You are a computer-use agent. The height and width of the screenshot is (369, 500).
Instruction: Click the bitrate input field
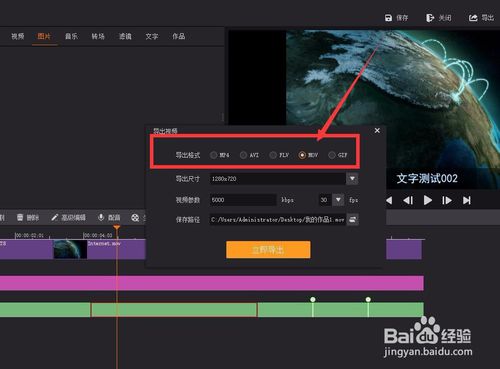(x=243, y=200)
